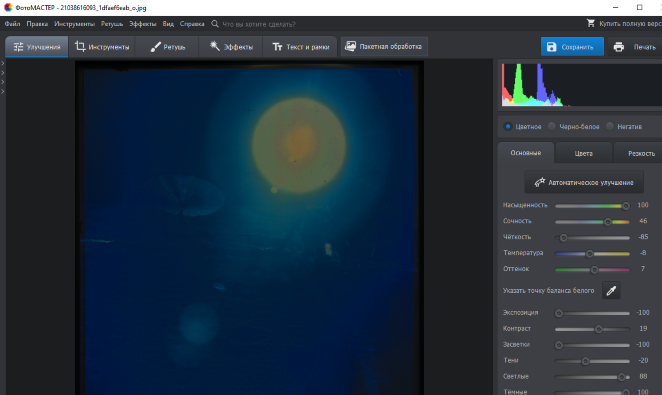Click Купить полную версию link
The image size is (662, 395).
pos(630,24)
